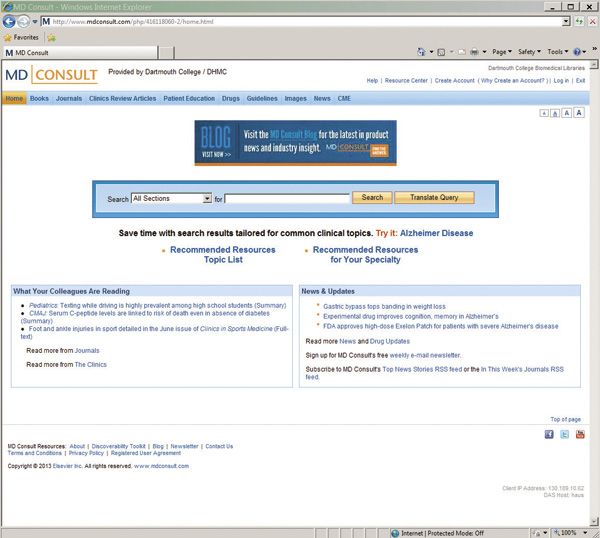The image size is (600, 538).
Task: Click the MD Consult logo
Action: pyautogui.click(x=52, y=75)
